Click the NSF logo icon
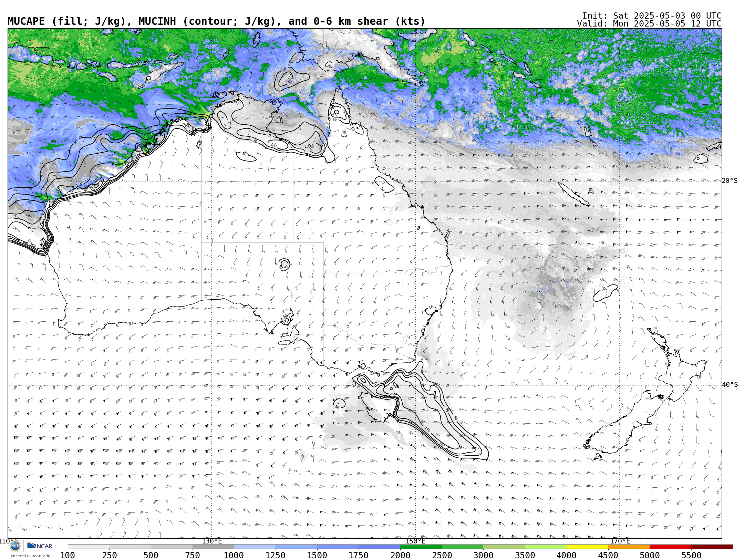The width and height of the screenshot is (744, 560). (x=15, y=546)
